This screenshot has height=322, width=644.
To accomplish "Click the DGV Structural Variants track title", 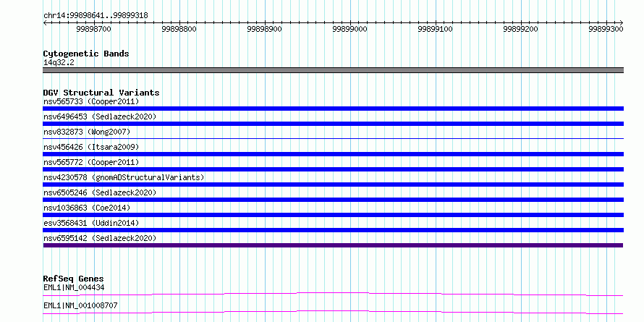I will 101,93.
